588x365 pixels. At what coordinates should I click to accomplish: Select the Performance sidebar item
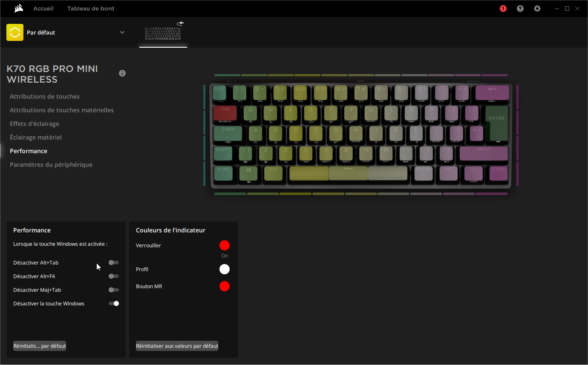click(29, 151)
